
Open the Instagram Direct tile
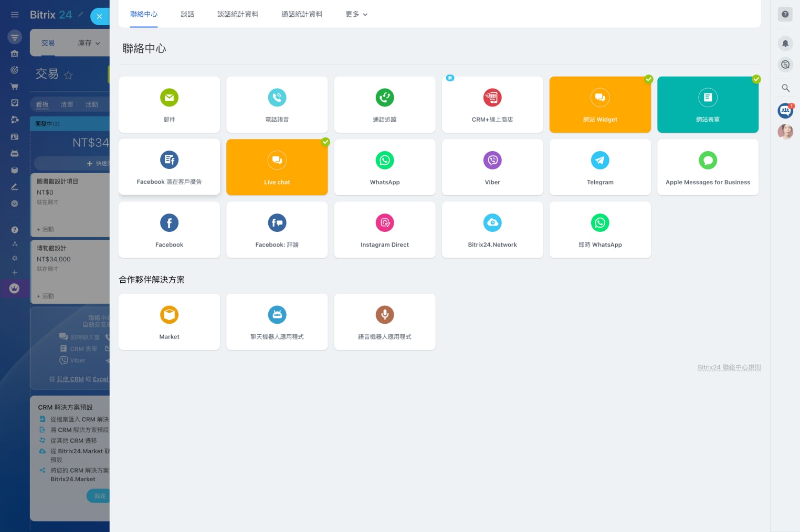click(385, 230)
